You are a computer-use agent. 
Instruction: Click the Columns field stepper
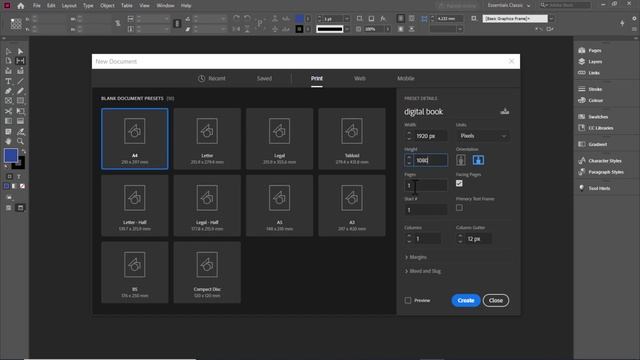click(409, 239)
